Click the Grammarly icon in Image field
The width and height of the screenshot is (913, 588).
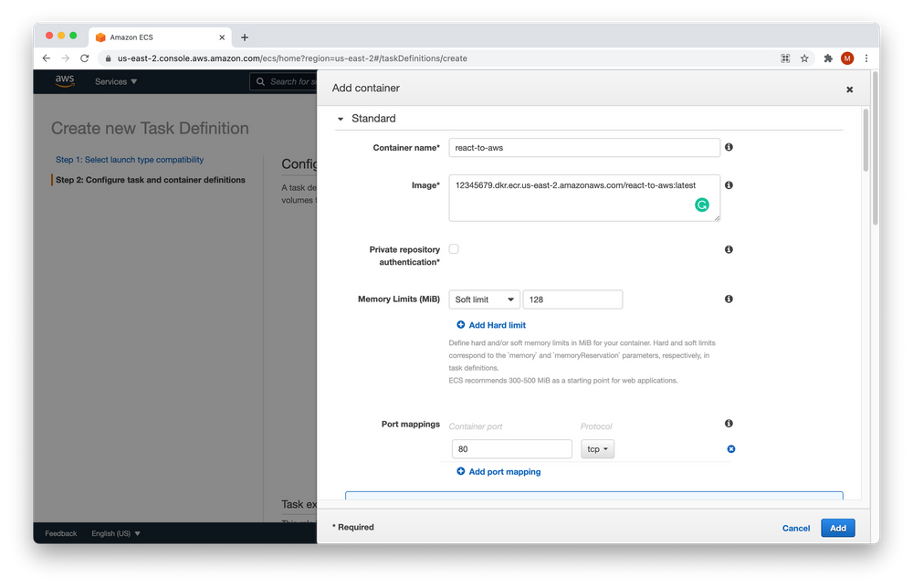coord(702,205)
